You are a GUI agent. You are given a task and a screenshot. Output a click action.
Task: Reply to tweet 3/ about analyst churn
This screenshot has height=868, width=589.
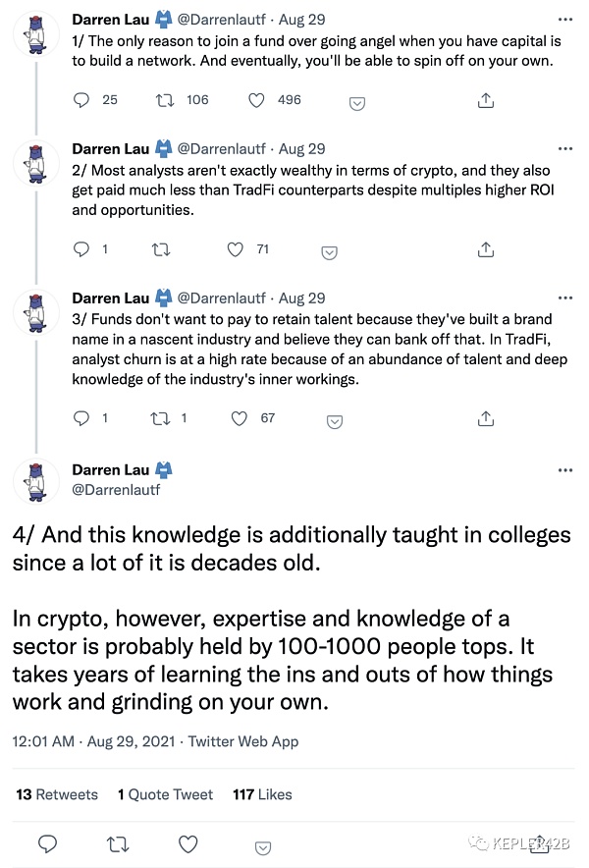point(82,419)
